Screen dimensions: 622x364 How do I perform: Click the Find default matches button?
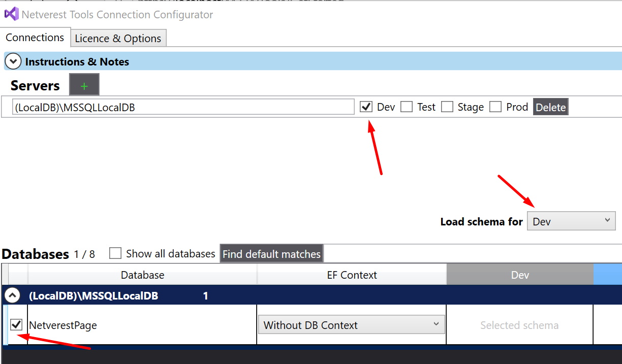point(271,254)
